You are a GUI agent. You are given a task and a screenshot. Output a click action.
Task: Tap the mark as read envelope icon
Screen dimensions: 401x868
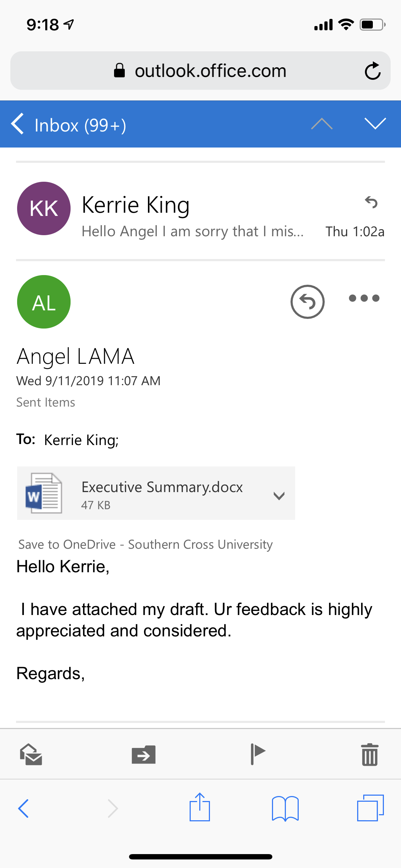(31, 754)
